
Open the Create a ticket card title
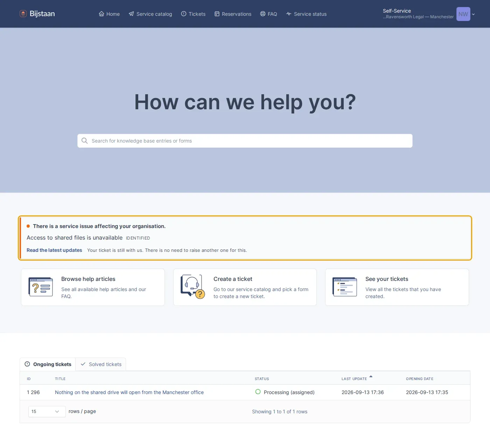tap(233, 279)
